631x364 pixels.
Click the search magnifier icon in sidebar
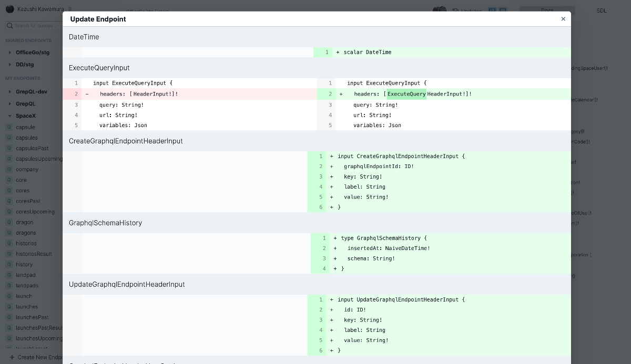(x=9, y=25)
